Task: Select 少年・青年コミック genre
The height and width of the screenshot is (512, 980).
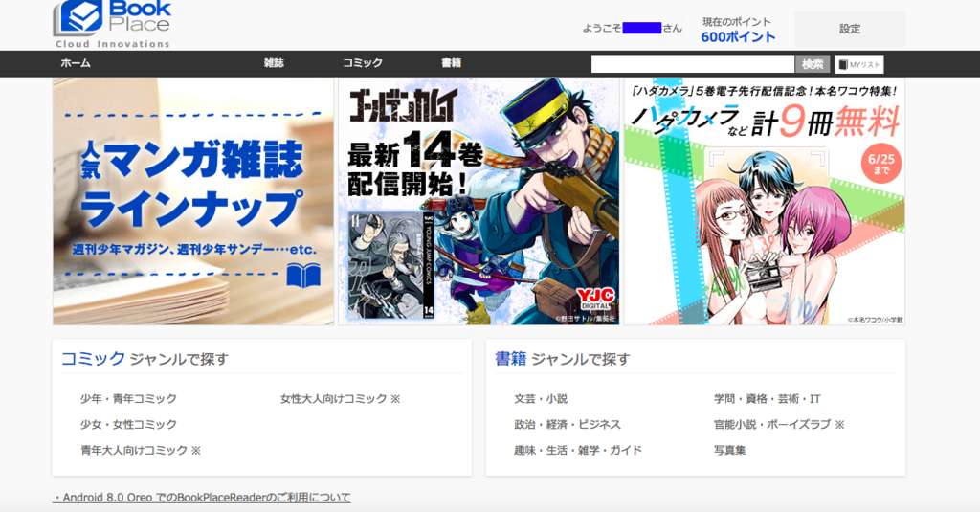Action: coord(128,399)
